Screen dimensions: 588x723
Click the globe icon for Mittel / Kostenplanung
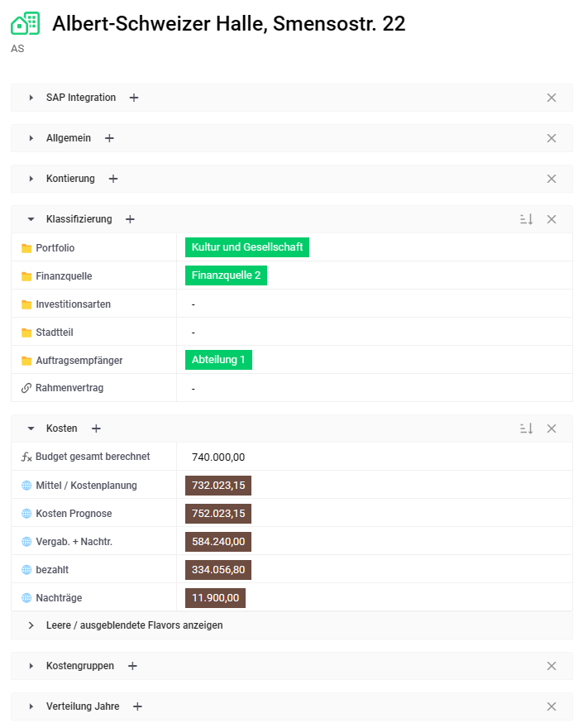pos(26,486)
